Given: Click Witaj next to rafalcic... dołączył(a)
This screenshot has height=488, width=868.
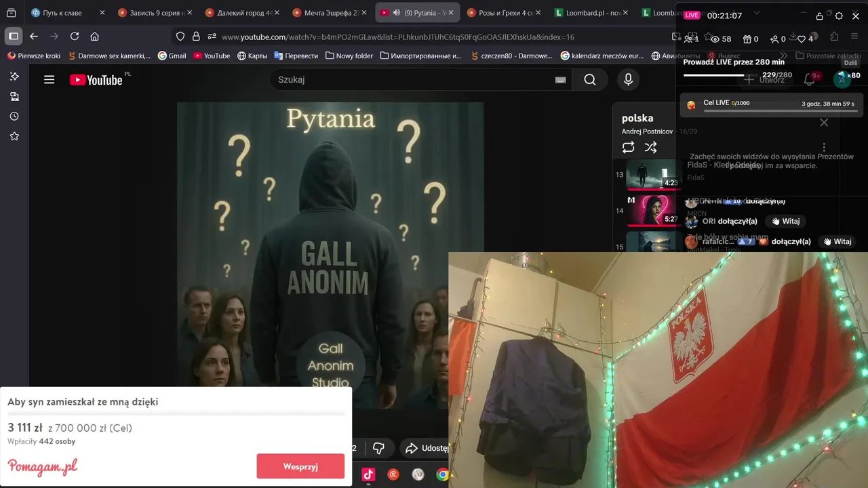Looking at the screenshot, I should pyautogui.click(x=837, y=241).
